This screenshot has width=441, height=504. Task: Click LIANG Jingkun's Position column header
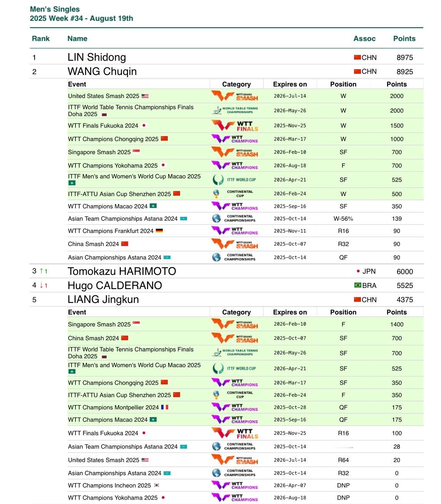(x=343, y=312)
